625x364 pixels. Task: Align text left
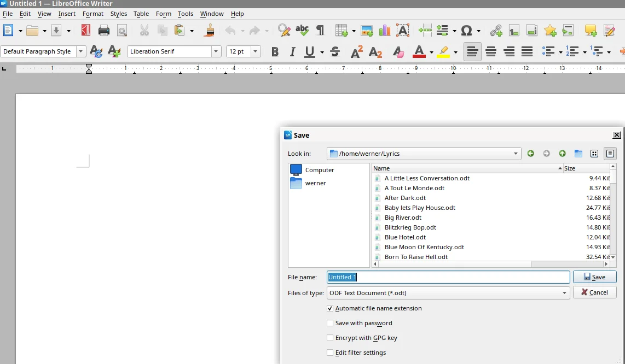(x=472, y=51)
